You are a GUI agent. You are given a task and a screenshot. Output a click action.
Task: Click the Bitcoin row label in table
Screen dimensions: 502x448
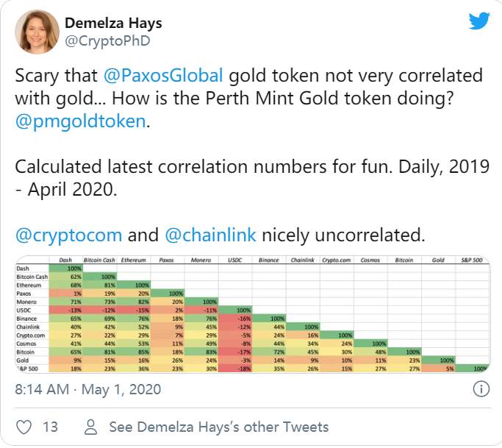pyautogui.click(x=25, y=352)
